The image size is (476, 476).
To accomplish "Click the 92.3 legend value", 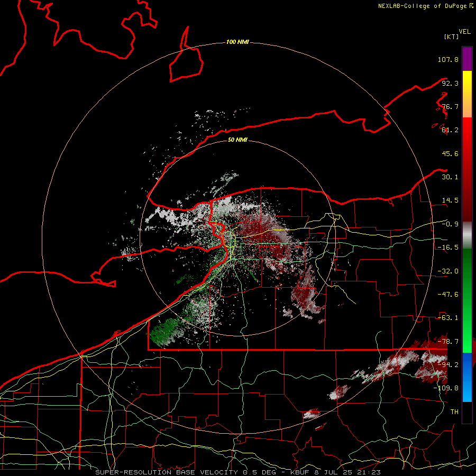I will (x=450, y=83).
